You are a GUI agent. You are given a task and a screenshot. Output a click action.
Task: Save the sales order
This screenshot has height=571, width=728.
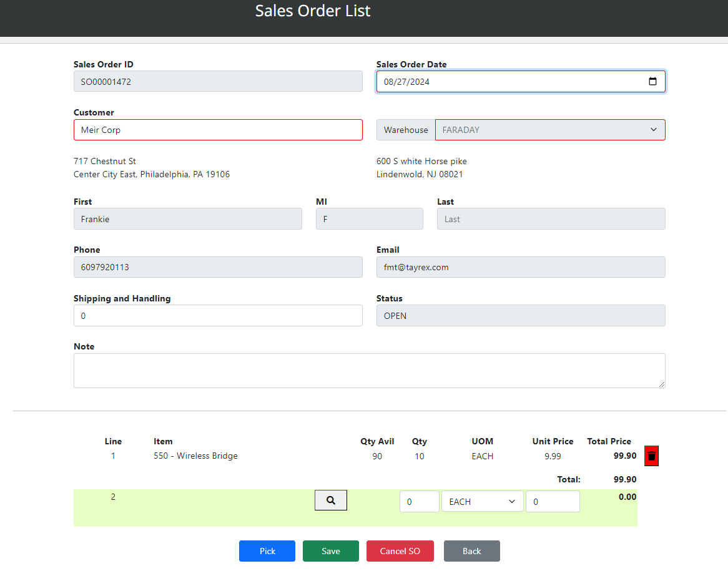[330, 551]
